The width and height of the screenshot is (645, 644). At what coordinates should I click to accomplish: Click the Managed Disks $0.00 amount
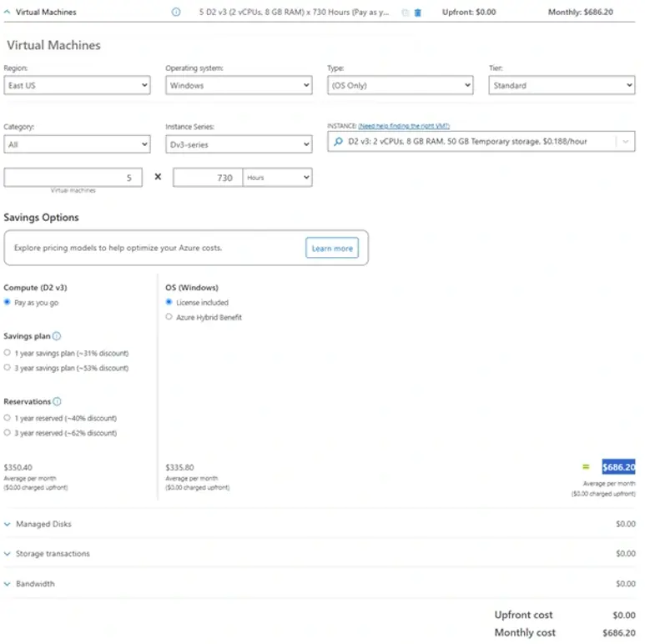point(625,524)
